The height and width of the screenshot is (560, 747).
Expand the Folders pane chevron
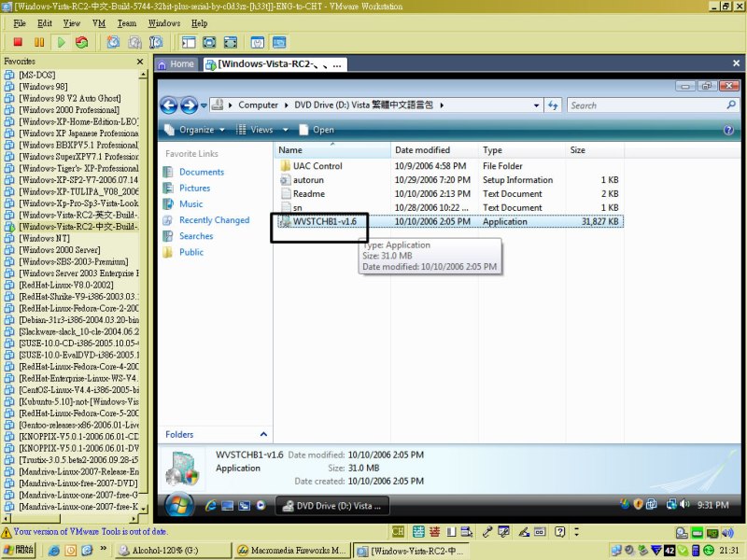263,434
